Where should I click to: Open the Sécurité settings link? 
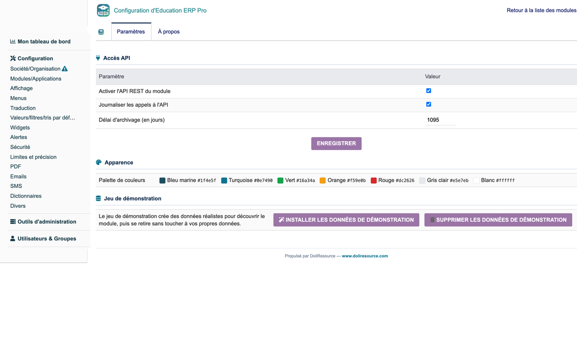(x=20, y=147)
